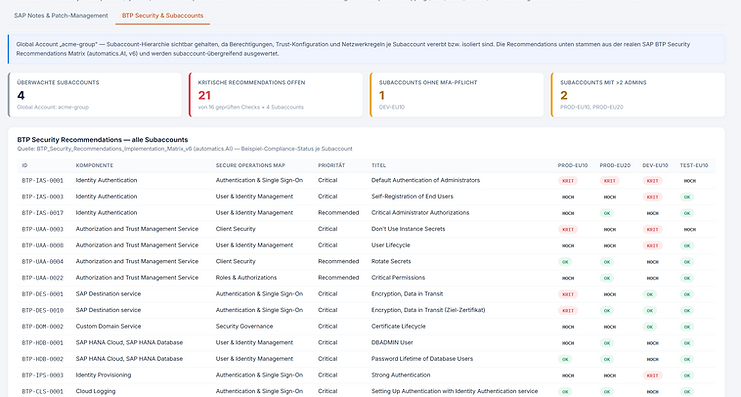The image size is (741, 397).
Task: Click the title Certificate Lifecycle
Action: [x=398, y=326]
